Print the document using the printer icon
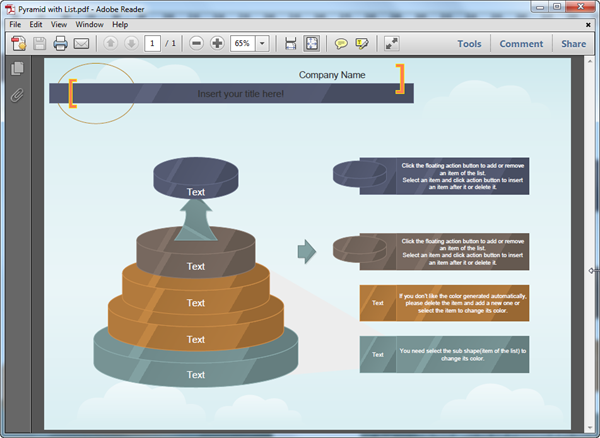This screenshot has width=600, height=438. 60,44
